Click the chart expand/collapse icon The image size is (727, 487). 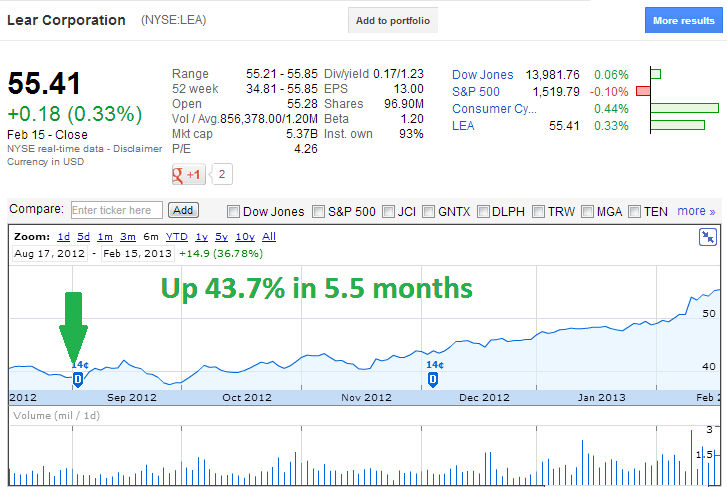(x=708, y=237)
